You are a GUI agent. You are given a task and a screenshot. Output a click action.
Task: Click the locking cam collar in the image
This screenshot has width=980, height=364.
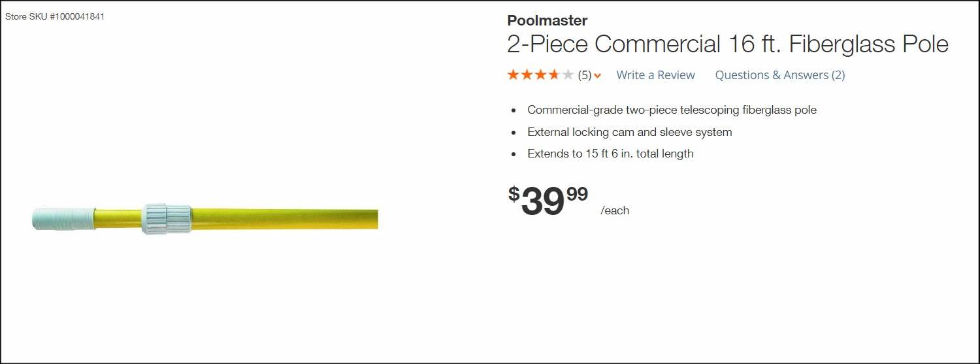pos(167,218)
